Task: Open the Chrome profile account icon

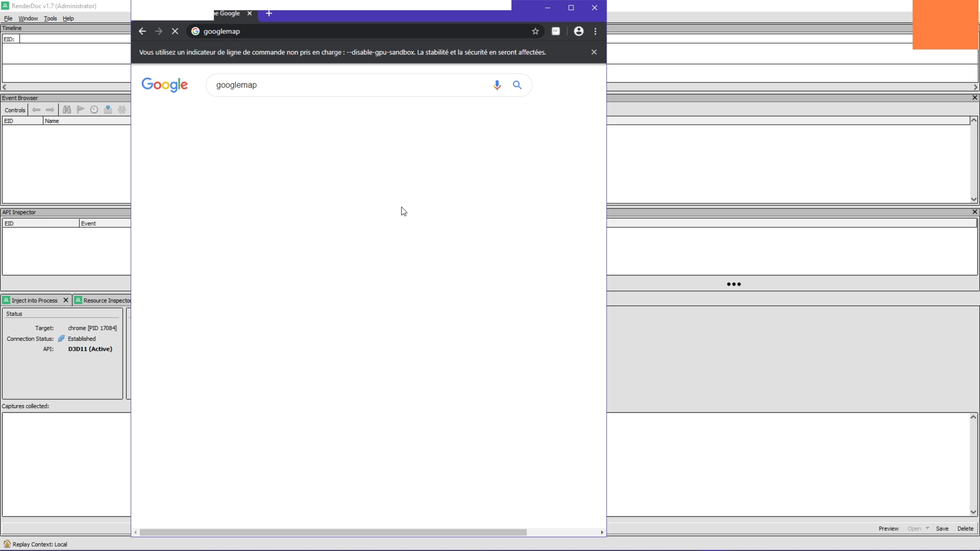Action: 579,31
